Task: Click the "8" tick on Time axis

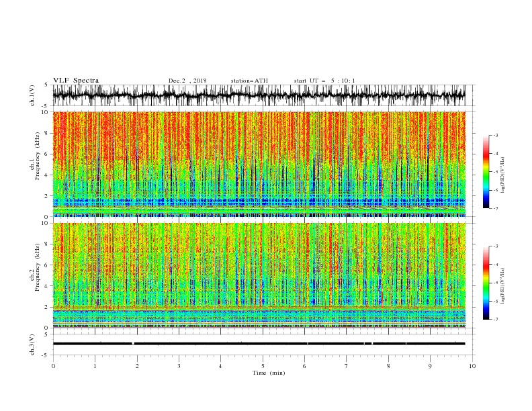Action: click(388, 366)
